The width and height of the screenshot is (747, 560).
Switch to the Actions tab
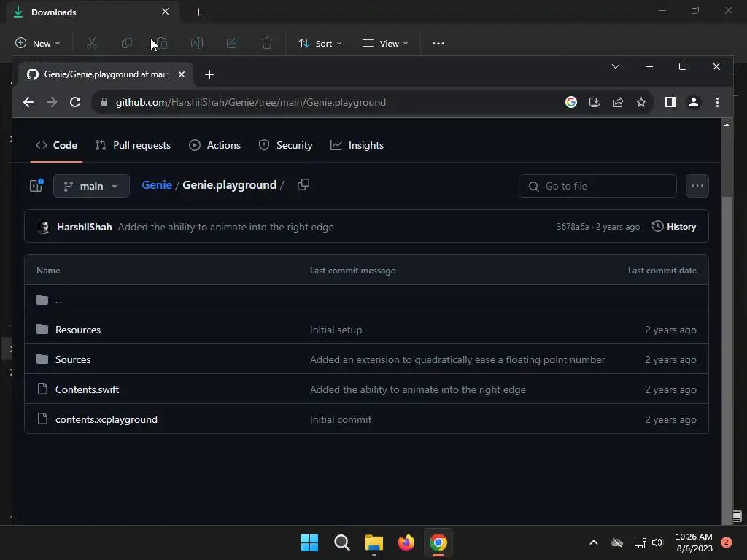pos(215,145)
